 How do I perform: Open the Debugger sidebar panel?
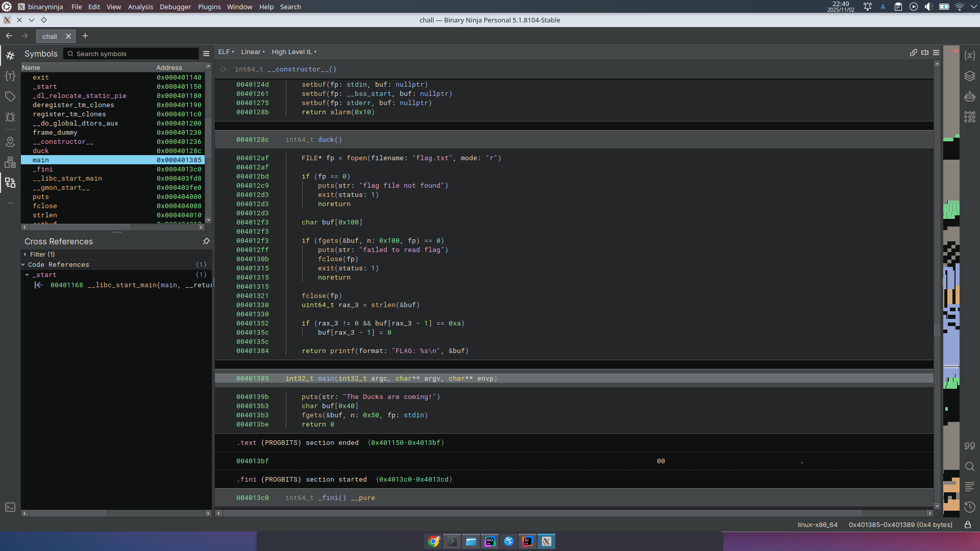10,117
